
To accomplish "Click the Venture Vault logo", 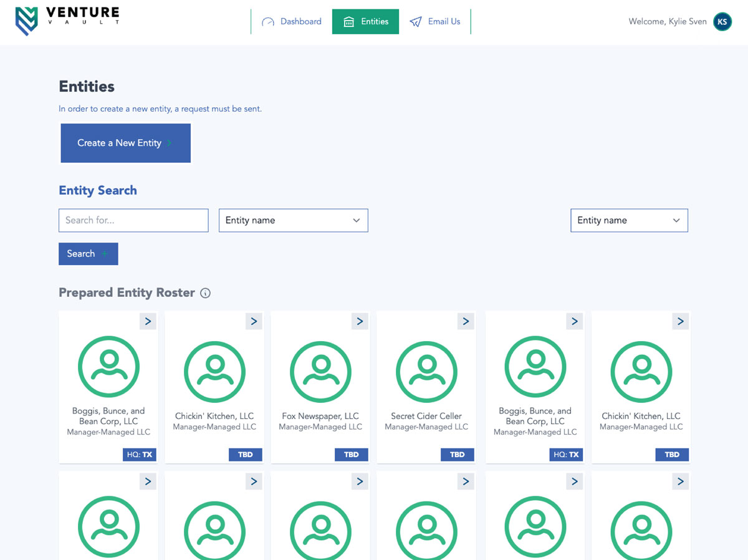I will point(67,21).
